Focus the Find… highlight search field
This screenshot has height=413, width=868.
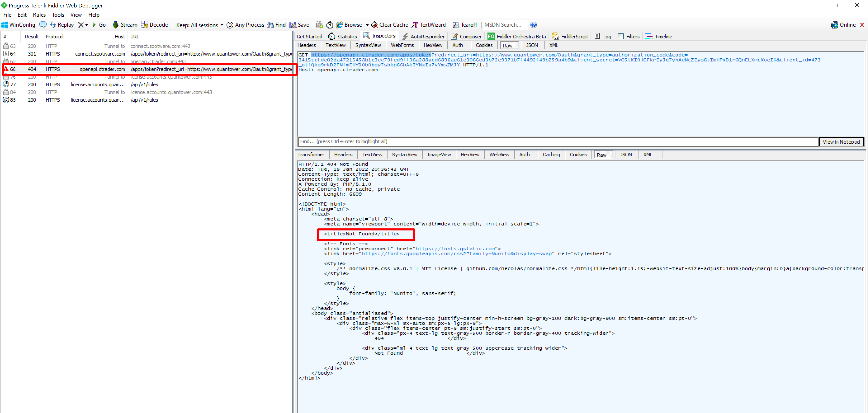(x=558, y=142)
